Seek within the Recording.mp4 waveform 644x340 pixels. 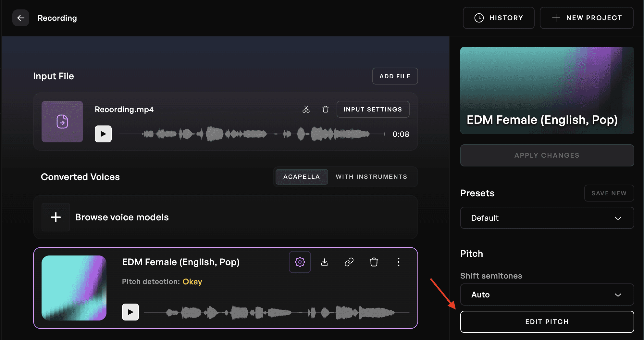(252, 134)
